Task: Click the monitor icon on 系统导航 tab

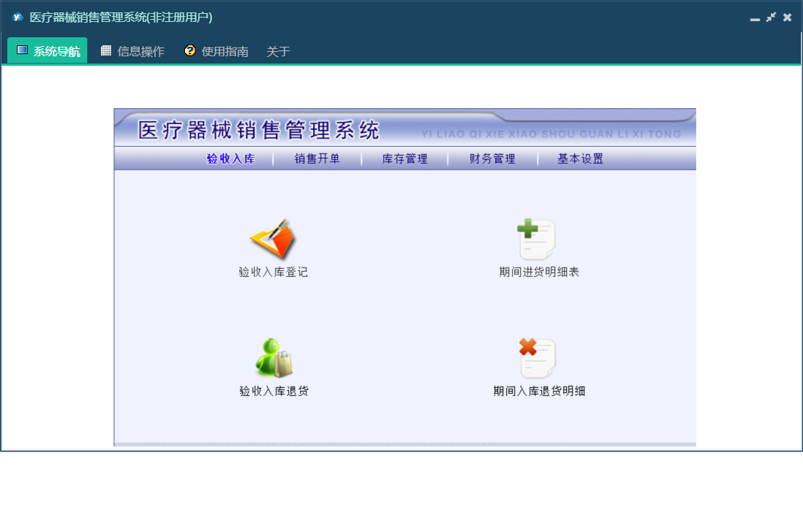Action: pos(22,50)
